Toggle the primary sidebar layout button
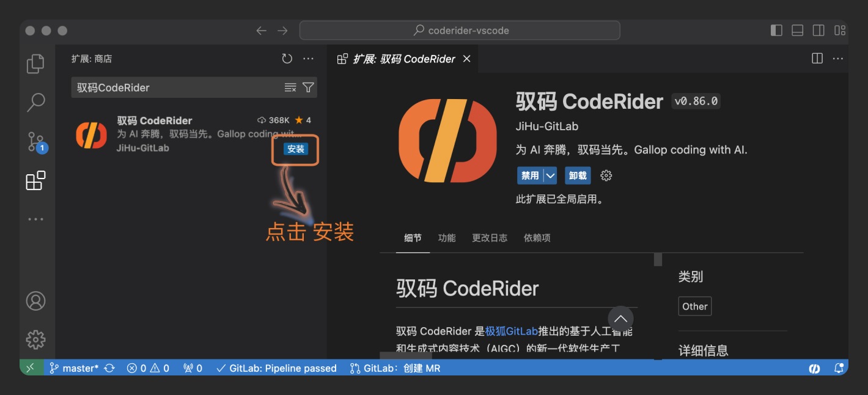868x395 pixels. [776, 31]
